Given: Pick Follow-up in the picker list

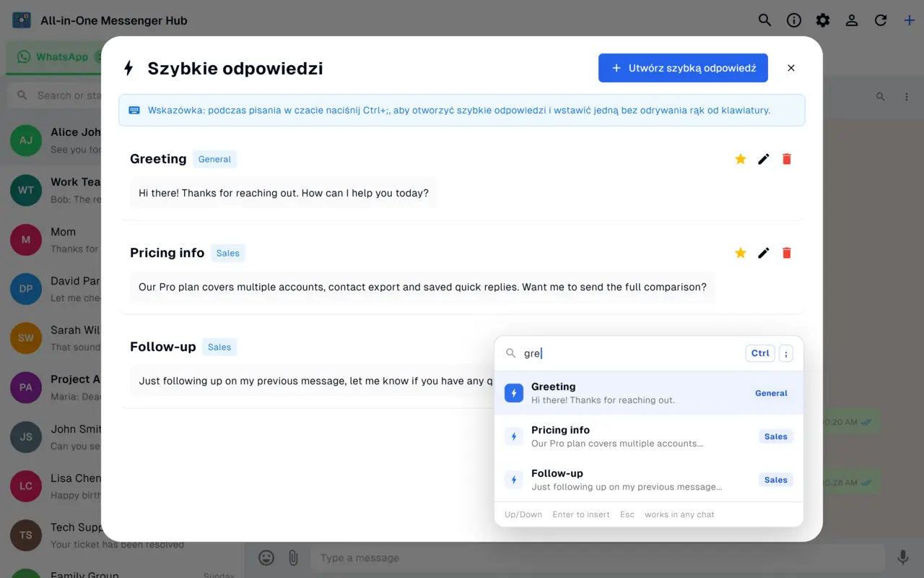Looking at the screenshot, I should pyautogui.click(x=649, y=480).
